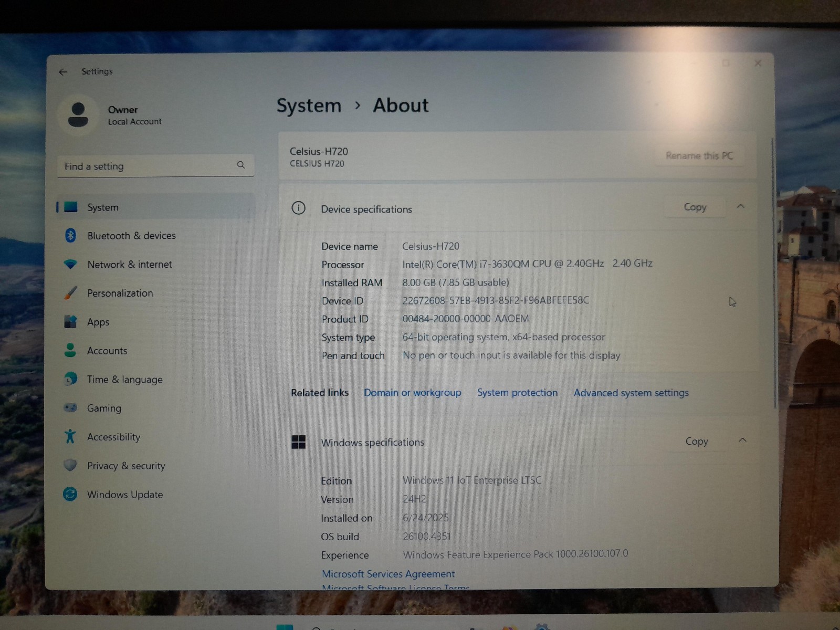Click the About page title
This screenshot has width=840, height=630.
[401, 106]
